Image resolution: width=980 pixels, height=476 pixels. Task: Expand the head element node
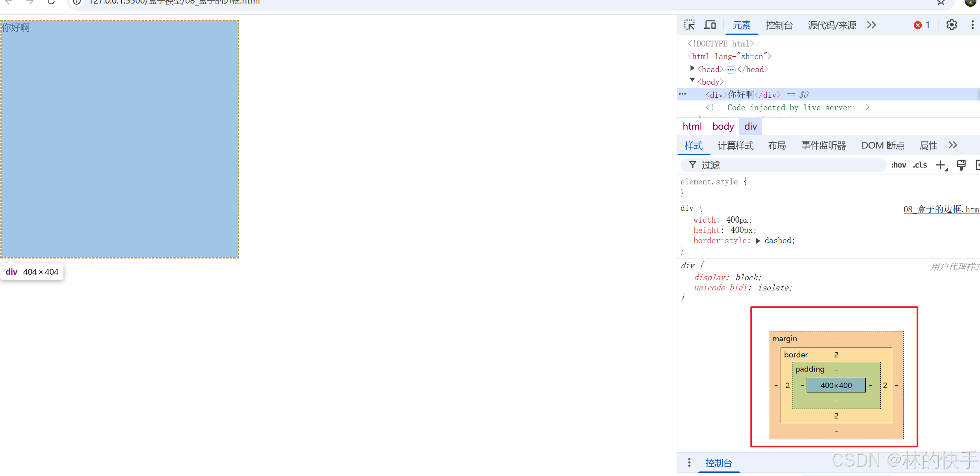(692, 69)
